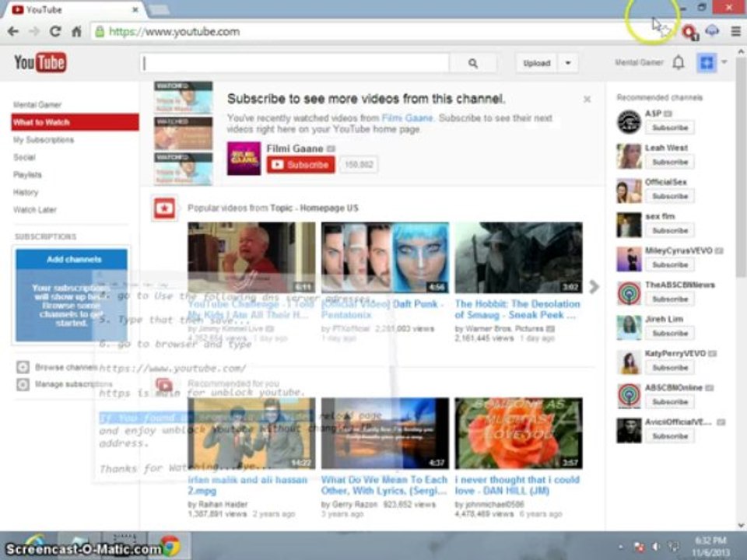Click What Do We Mean To Each Other title
The width and height of the screenshot is (747, 560).
coord(384,485)
